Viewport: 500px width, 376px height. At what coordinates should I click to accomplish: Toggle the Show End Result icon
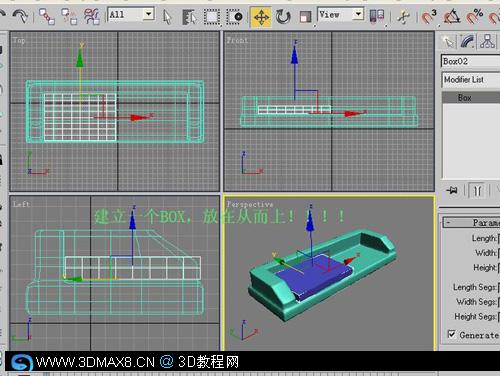477,191
